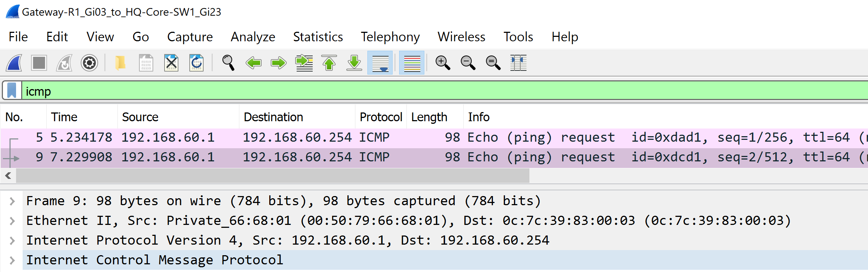This screenshot has height=272, width=868.
Task: Close the capture file icon
Action: [x=171, y=63]
